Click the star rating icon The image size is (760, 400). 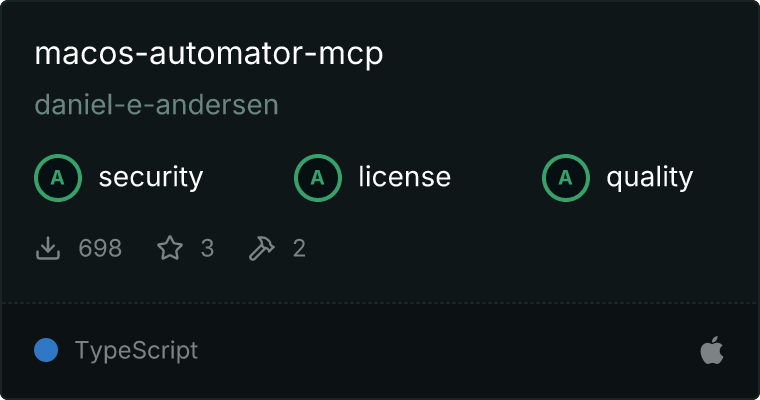[170, 248]
